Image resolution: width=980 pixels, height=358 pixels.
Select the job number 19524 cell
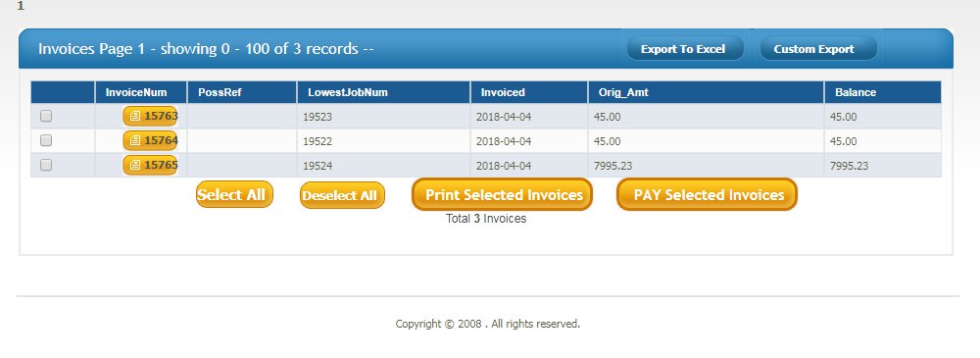click(384, 166)
